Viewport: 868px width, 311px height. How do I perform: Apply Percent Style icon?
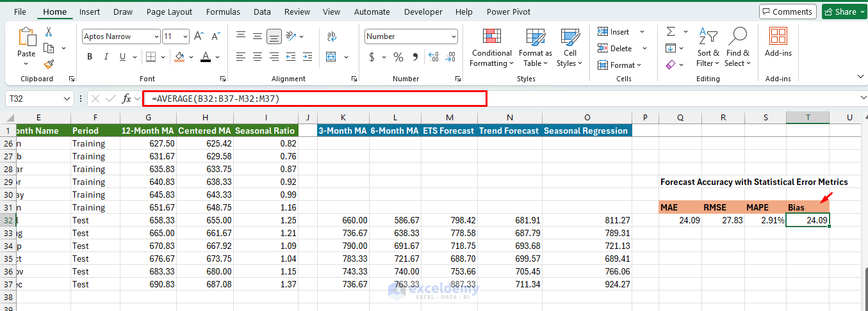(x=398, y=57)
